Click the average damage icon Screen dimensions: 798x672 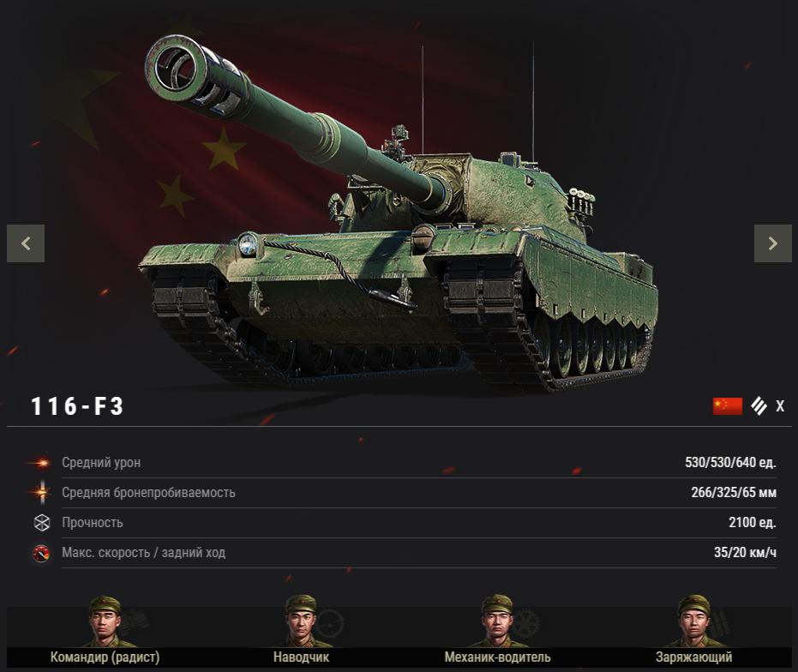tap(40, 463)
